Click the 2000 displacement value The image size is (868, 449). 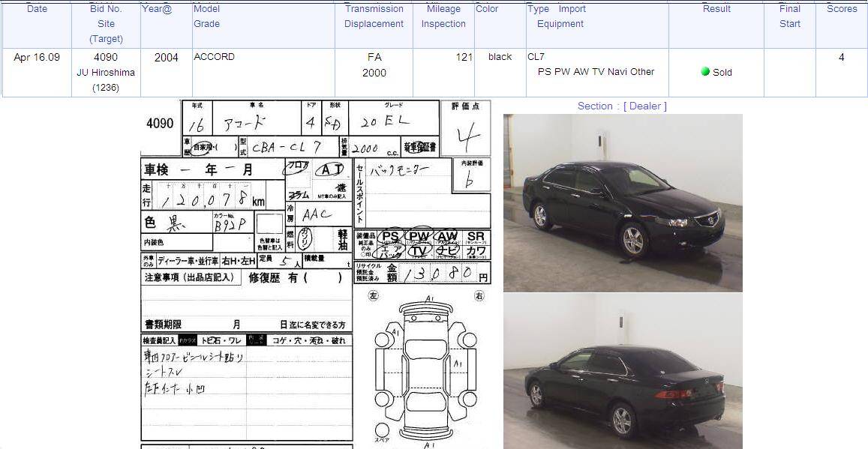click(374, 73)
